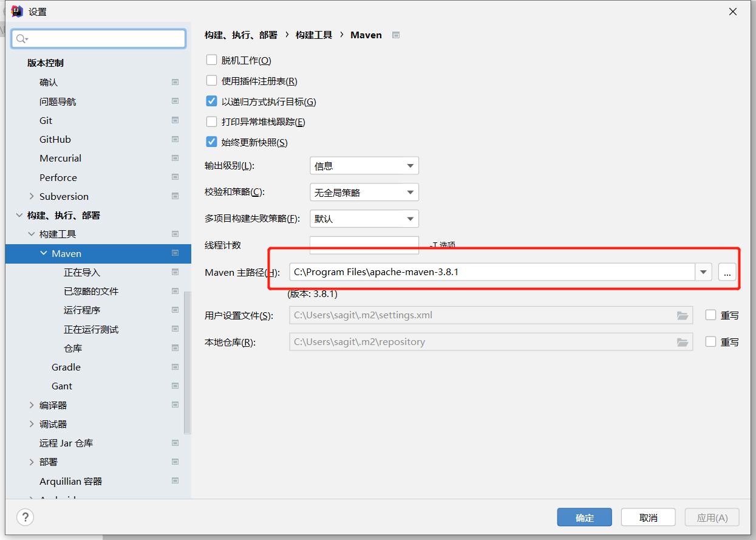Uncheck 以递归方式执行目标 checkbox

click(211, 101)
